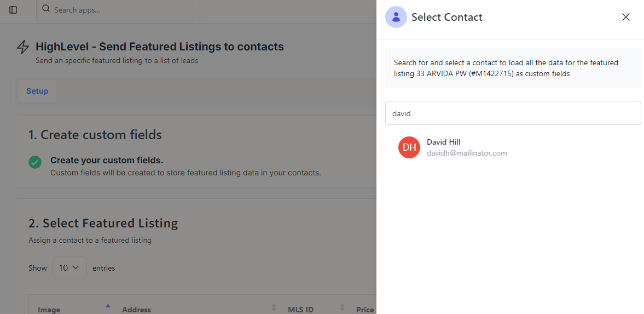Image resolution: width=644 pixels, height=314 pixels.
Task: Select the DH avatar of David Hill
Action: click(409, 147)
